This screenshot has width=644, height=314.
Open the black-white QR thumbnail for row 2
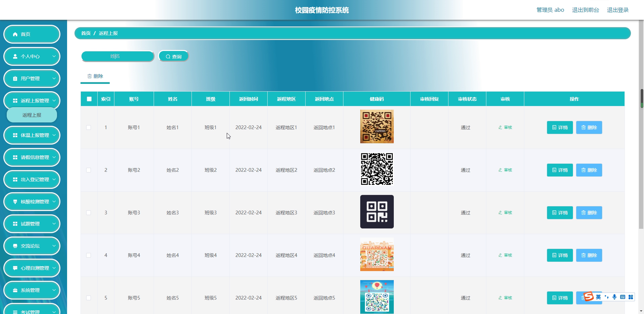coord(377,169)
